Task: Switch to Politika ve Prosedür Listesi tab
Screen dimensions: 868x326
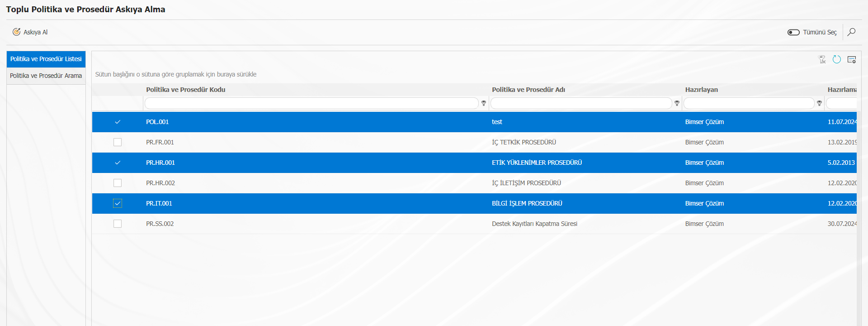Action: 46,59
